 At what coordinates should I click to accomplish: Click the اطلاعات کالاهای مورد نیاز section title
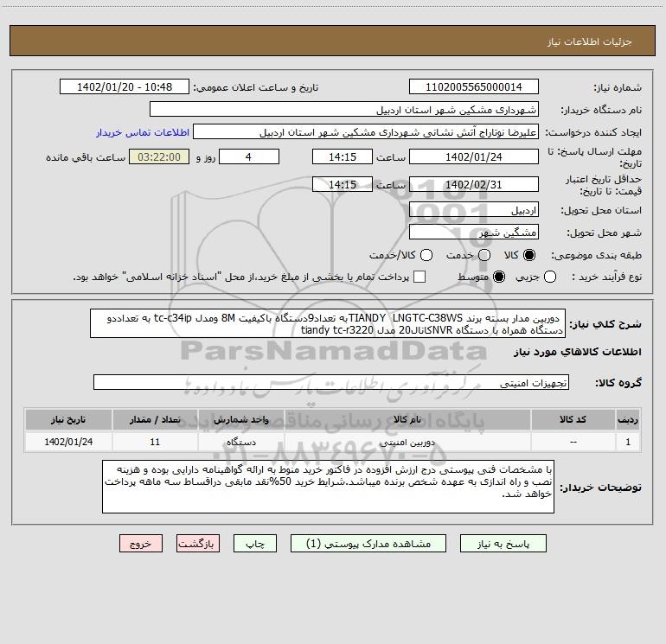(x=577, y=352)
